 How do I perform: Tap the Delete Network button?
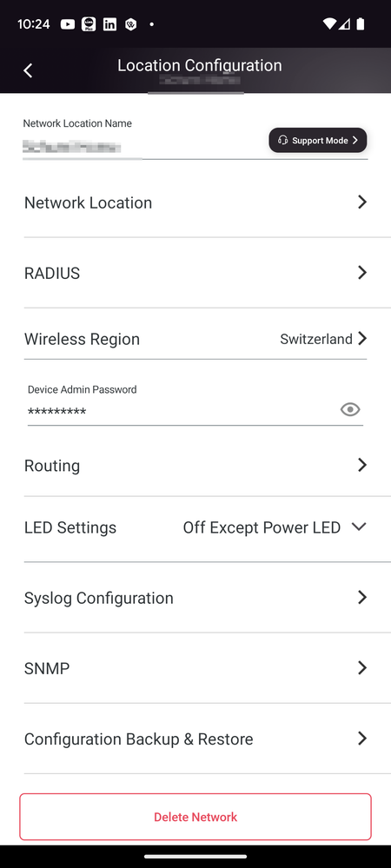coord(195,817)
